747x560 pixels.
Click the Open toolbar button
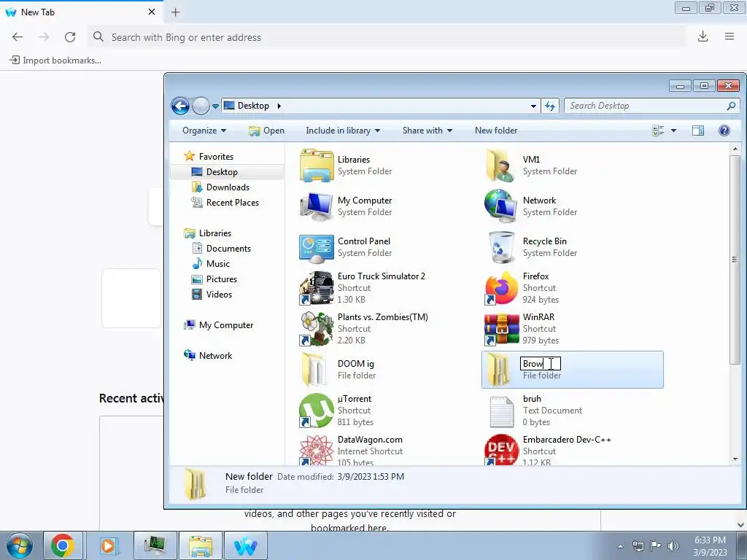(x=267, y=131)
